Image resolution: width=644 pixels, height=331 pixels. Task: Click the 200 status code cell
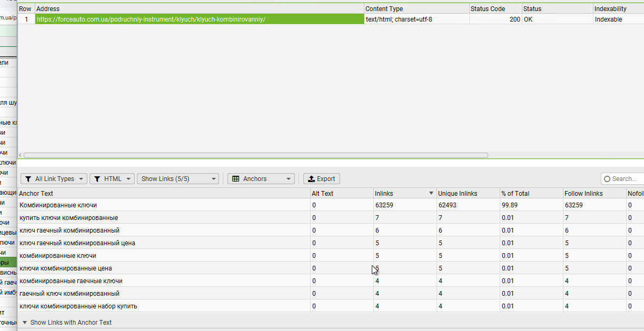click(496, 19)
